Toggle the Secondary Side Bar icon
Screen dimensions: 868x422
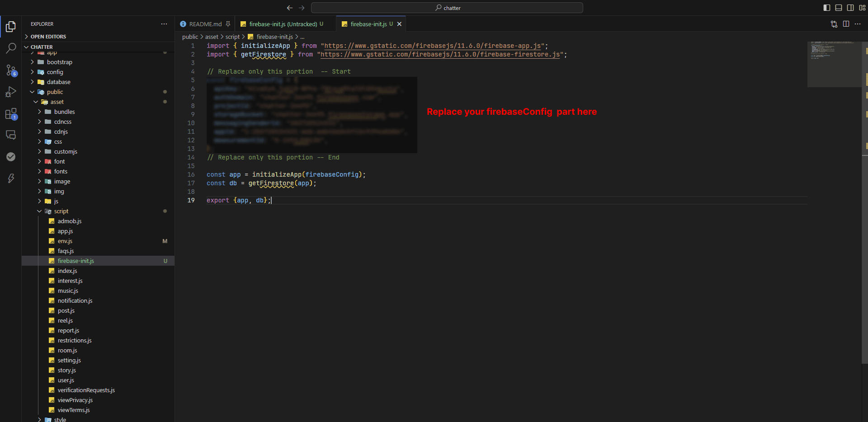click(850, 8)
